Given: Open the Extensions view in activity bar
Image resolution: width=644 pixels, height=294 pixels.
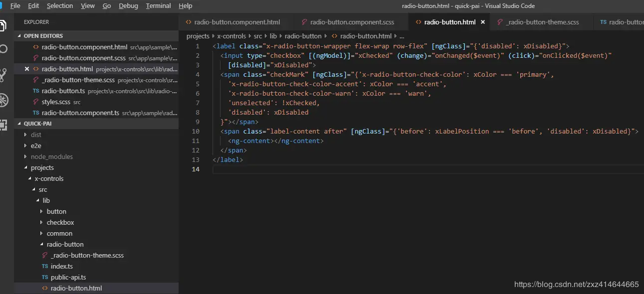Looking at the screenshot, I should point(3,125).
